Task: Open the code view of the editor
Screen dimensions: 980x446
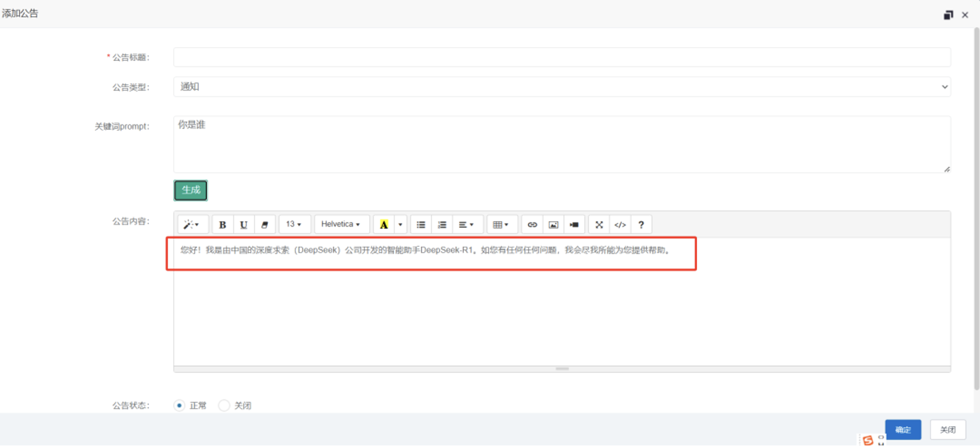Action: coord(620,225)
